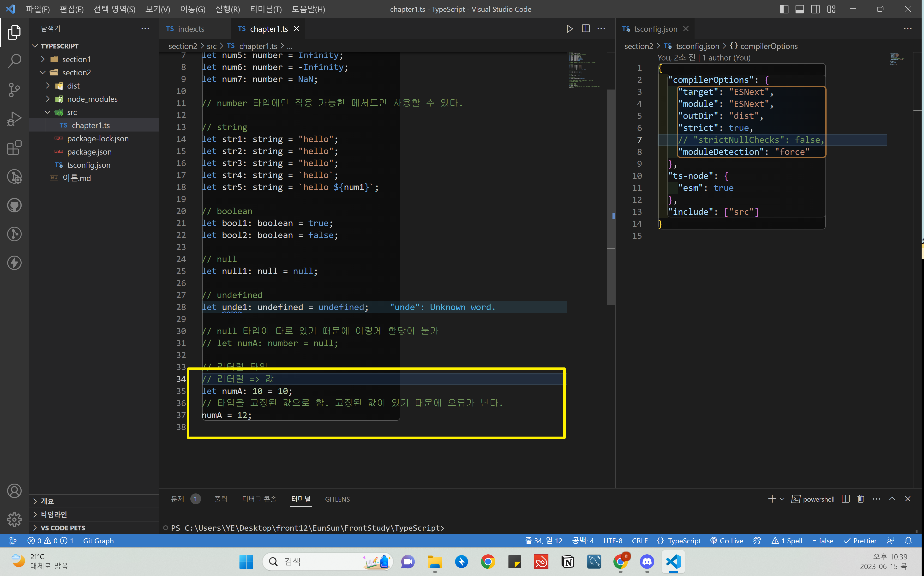Open Explorer panel more actions menu
The image size is (924, 576).
click(x=145, y=29)
